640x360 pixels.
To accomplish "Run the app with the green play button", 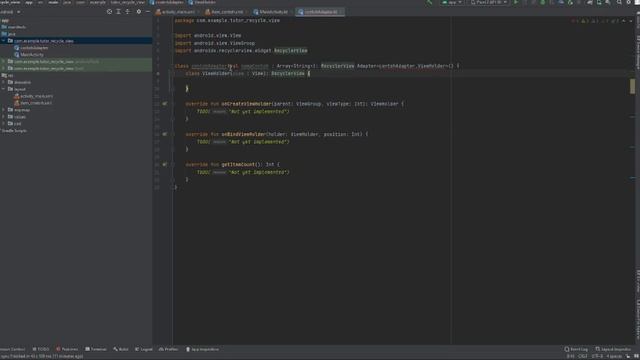I will pos(516,2).
